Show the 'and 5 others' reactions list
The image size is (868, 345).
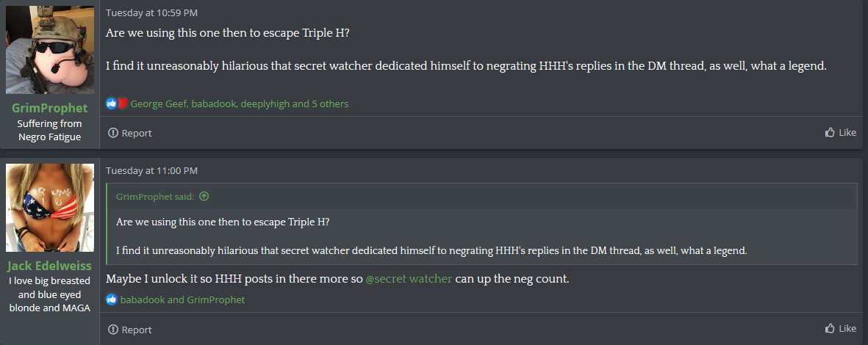320,103
